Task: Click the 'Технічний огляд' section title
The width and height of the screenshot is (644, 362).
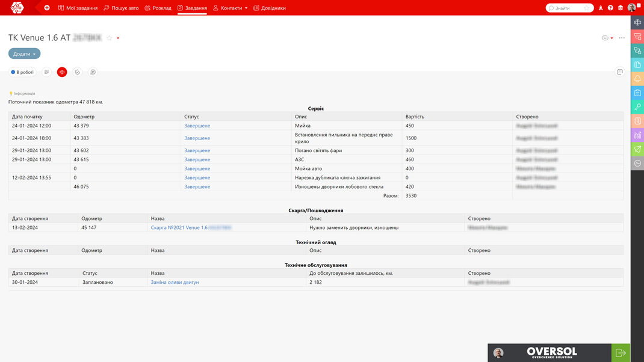Action: coord(316,242)
